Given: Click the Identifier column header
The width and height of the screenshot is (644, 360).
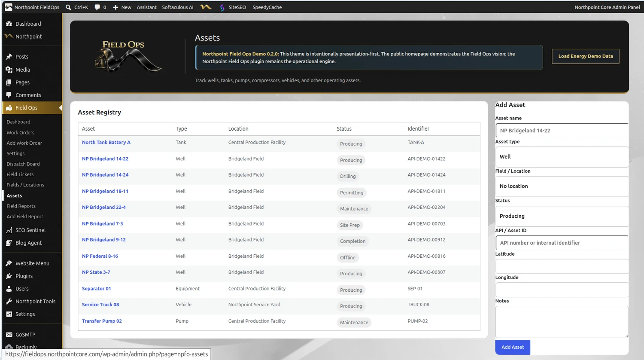Looking at the screenshot, I should click(x=419, y=129).
